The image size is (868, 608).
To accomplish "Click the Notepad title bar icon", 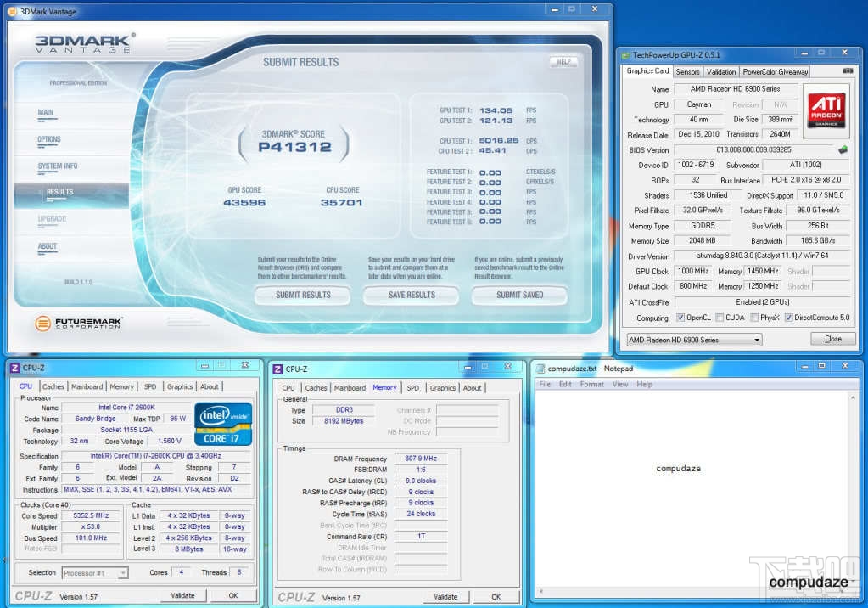I will 540,369.
